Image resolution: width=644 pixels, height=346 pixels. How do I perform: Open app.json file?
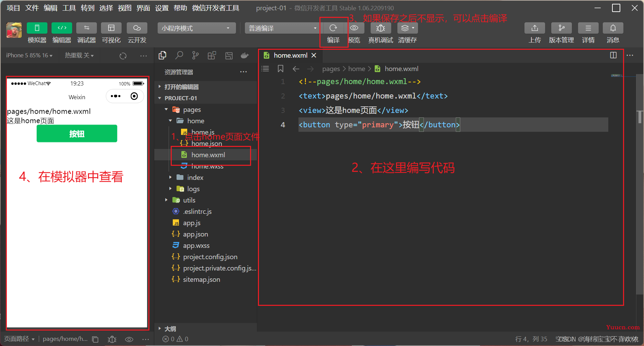pos(205,234)
